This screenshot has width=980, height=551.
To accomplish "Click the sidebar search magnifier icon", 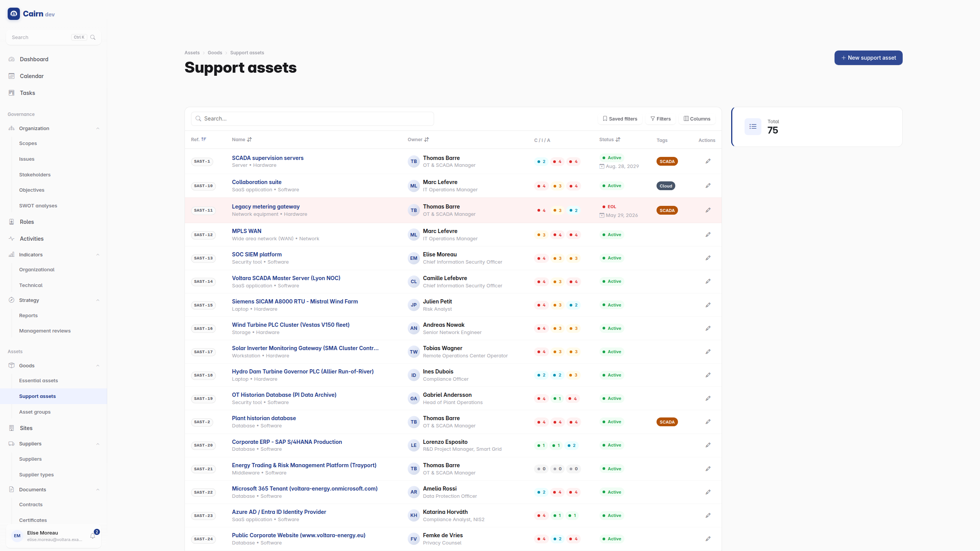I will point(93,37).
